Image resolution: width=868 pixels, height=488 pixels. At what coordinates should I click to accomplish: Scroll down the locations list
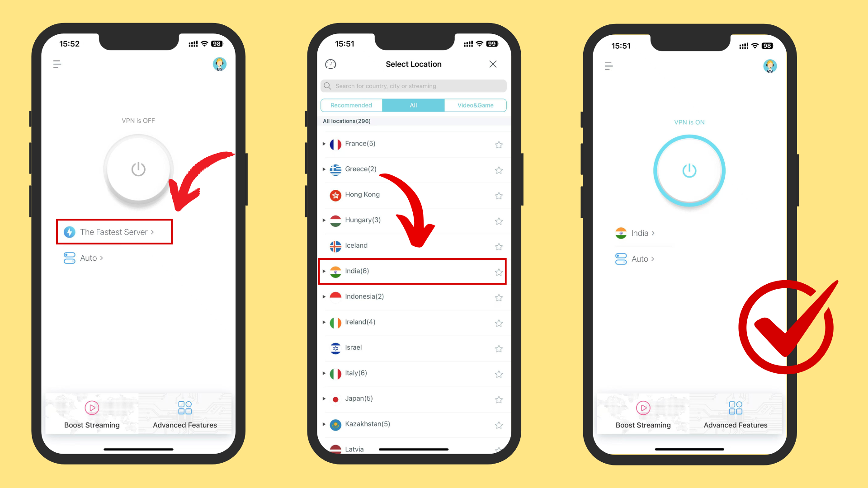point(413,292)
